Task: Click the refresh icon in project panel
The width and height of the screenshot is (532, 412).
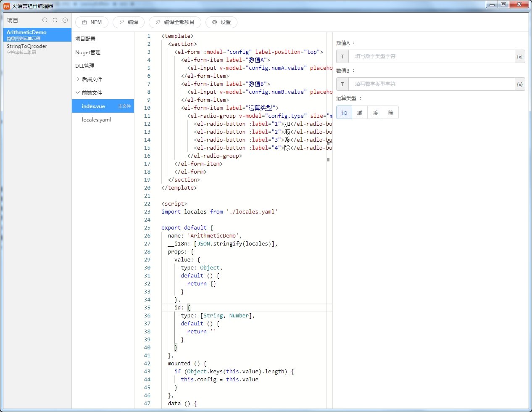Action: click(55, 20)
